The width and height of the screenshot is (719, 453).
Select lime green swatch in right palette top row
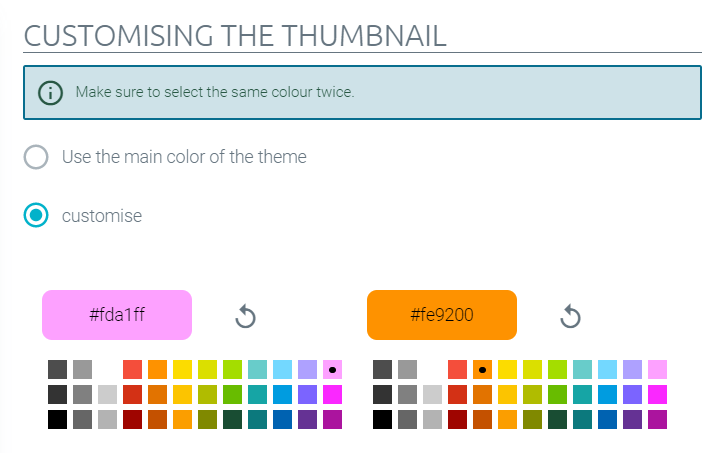pos(557,370)
